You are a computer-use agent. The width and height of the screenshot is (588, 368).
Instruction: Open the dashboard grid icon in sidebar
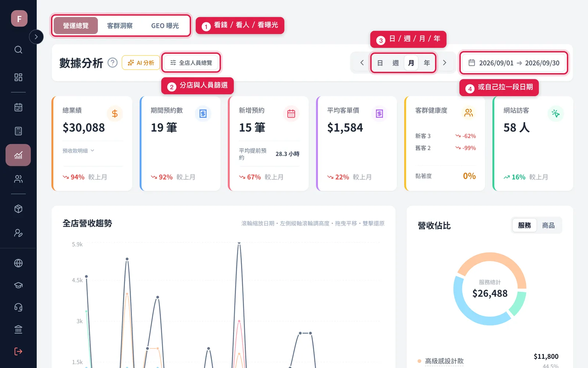(18, 77)
